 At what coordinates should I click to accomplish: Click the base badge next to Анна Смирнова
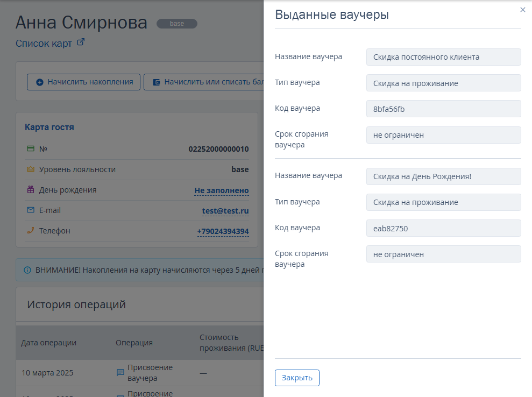click(x=177, y=24)
